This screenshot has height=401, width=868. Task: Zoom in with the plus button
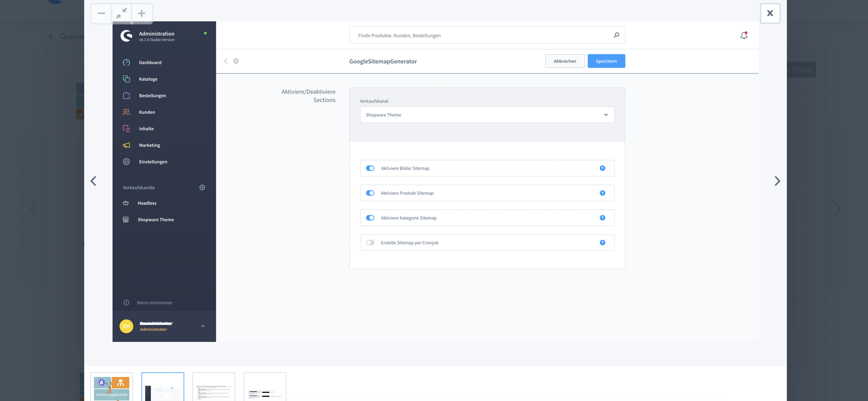[x=142, y=13]
